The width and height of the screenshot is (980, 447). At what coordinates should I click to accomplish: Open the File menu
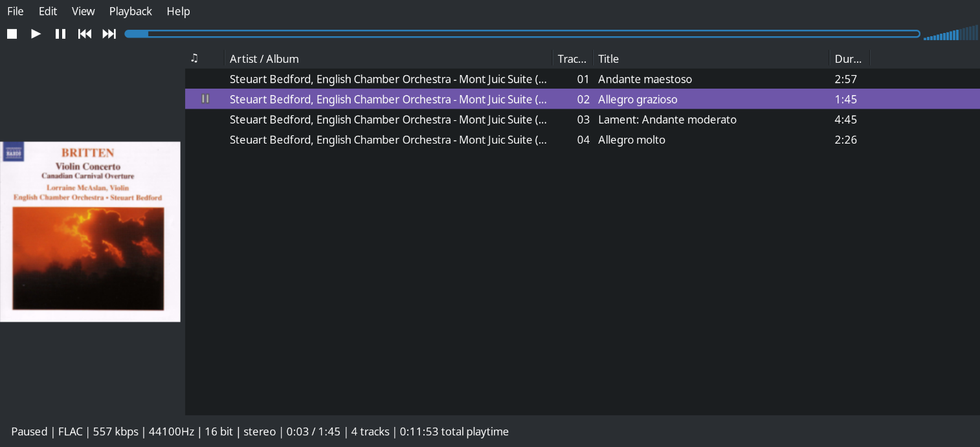point(15,11)
